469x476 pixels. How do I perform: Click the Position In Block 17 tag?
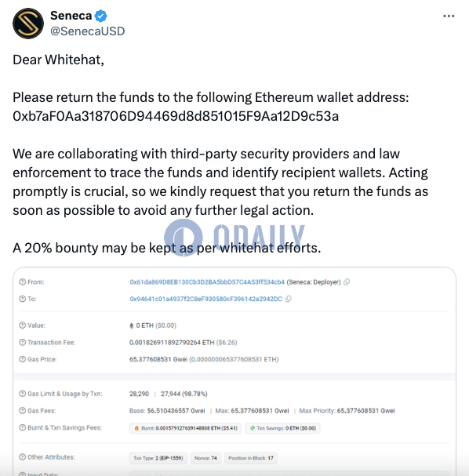click(251, 458)
